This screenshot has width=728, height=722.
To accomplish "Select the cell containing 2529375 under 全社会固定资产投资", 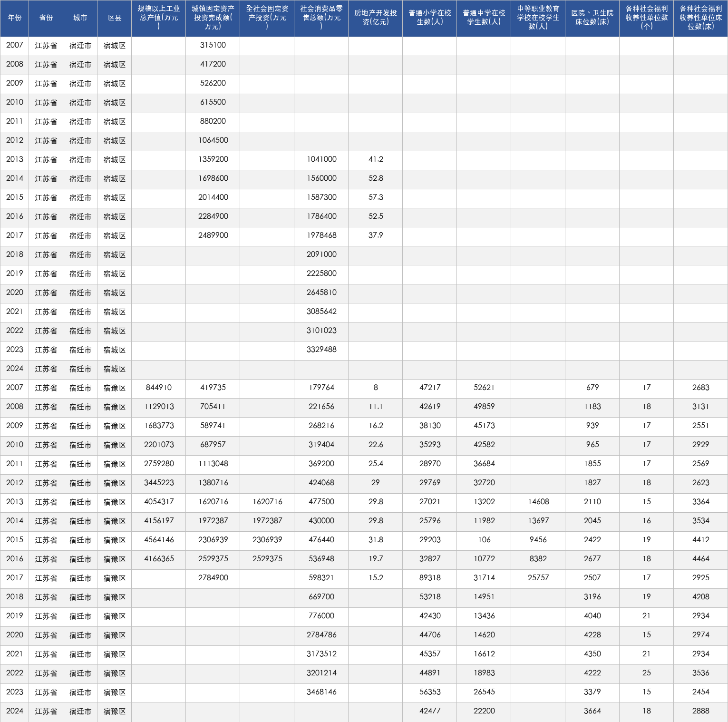I will coord(267,559).
